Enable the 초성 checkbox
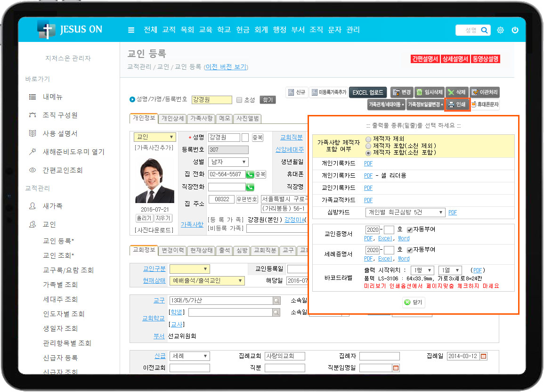 (239, 100)
